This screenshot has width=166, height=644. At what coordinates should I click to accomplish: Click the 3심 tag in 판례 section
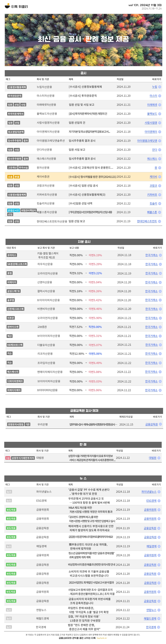8,458
